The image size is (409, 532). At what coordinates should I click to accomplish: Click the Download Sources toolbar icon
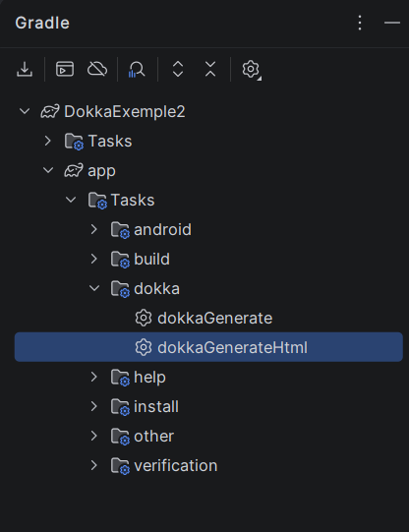pyautogui.click(x=25, y=69)
